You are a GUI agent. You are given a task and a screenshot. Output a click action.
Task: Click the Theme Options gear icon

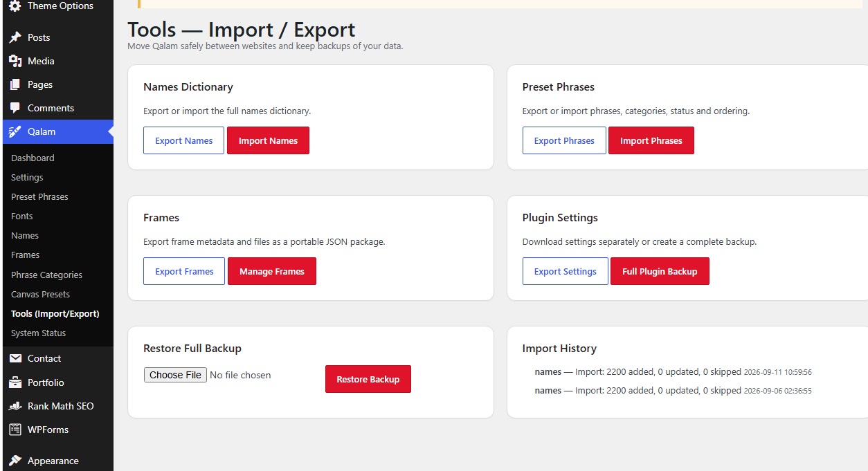(x=15, y=6)
